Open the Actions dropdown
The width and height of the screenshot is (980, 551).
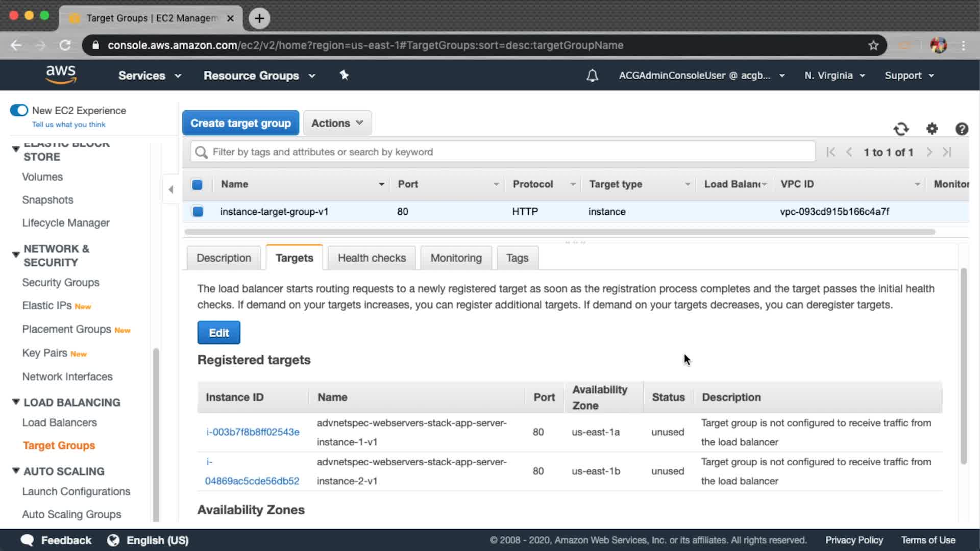[x=337, y=123]
